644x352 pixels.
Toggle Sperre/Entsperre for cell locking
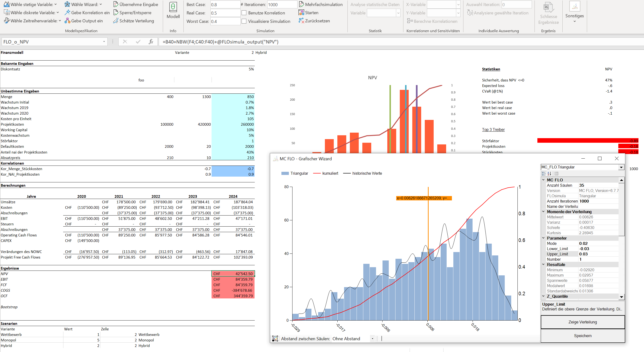click(133, 12)
